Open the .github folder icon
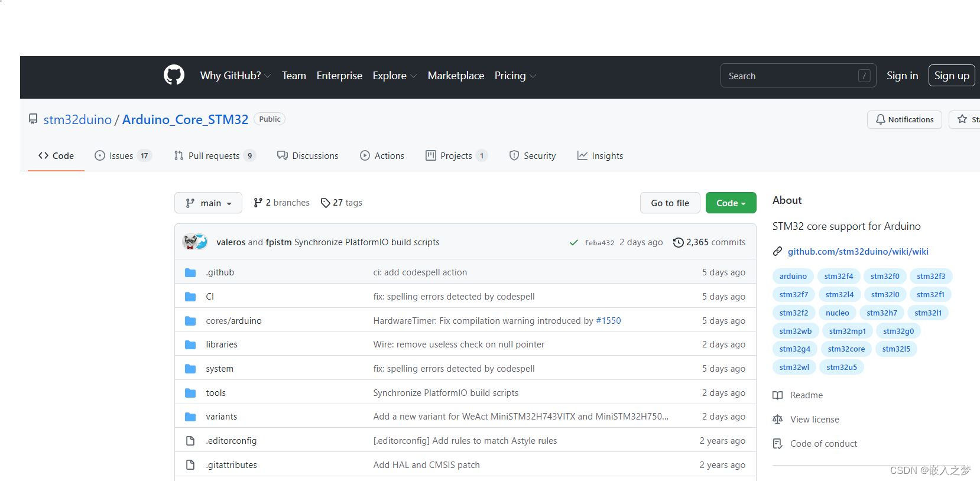The image size is (980, 481). pyautogui.click(x=190, y=272)
